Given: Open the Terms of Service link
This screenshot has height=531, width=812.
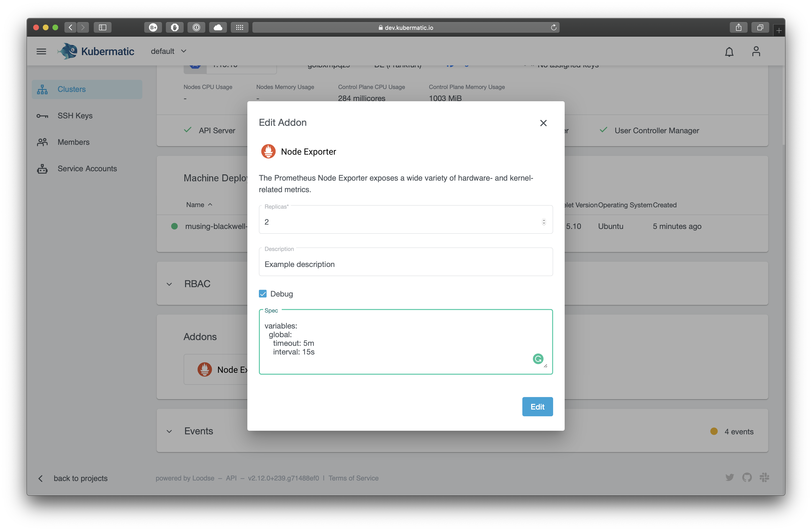Looking at the screenshot, I should click(x=353, y=478).
